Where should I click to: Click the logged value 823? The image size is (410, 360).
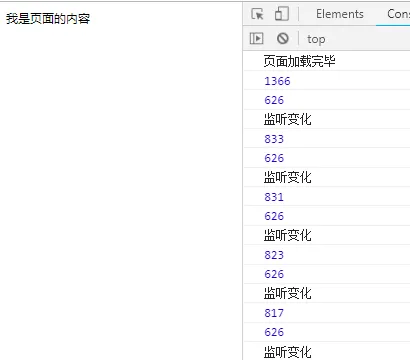274,255
